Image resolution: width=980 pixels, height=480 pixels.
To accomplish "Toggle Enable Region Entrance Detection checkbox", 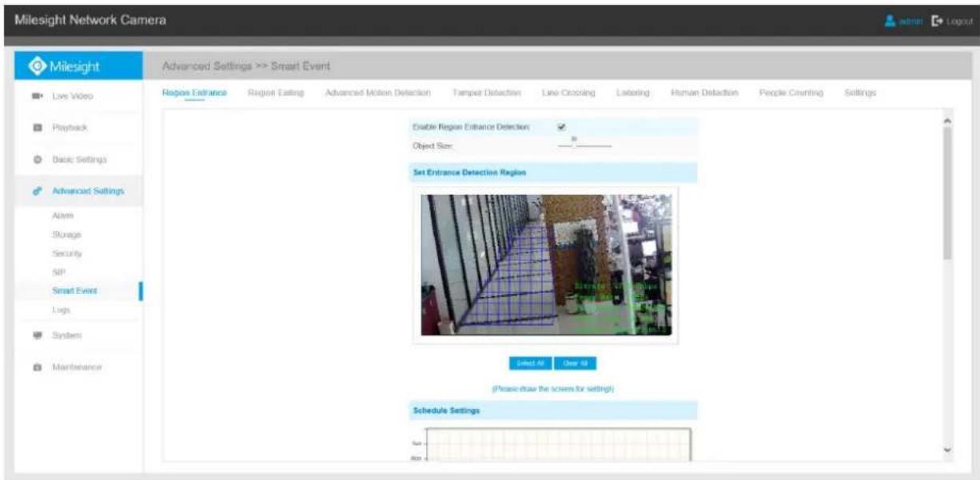I will point(561,126).
